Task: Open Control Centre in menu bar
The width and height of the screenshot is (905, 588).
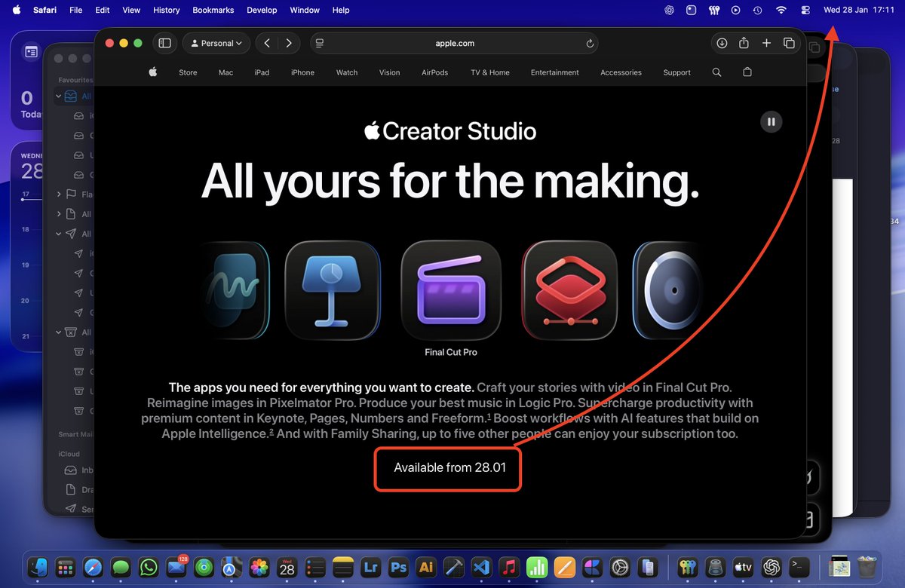Action: 805,10
